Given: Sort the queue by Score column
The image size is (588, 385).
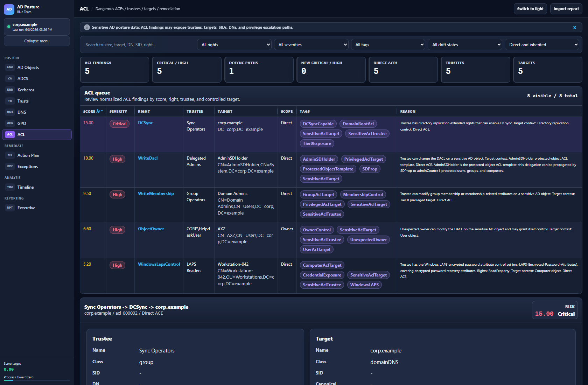Looking at the screenshot, I should [93, 111].
